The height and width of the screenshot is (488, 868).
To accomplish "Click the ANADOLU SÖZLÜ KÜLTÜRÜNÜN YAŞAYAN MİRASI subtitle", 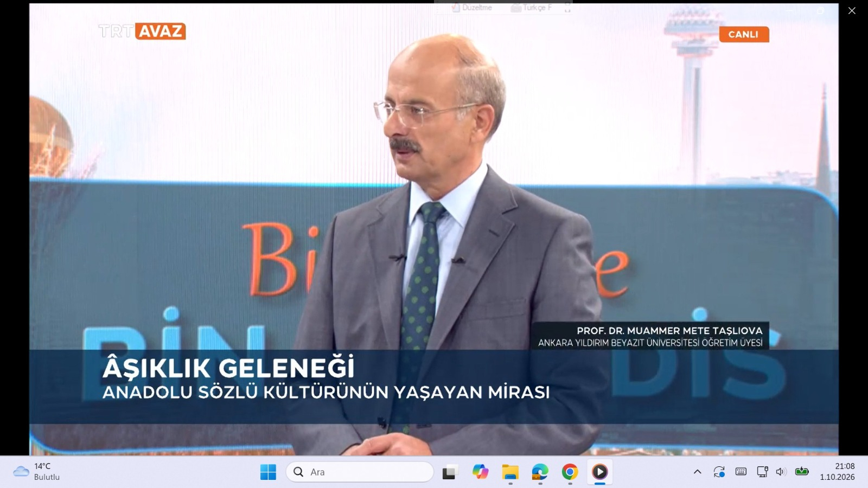I will pos(326,392).
